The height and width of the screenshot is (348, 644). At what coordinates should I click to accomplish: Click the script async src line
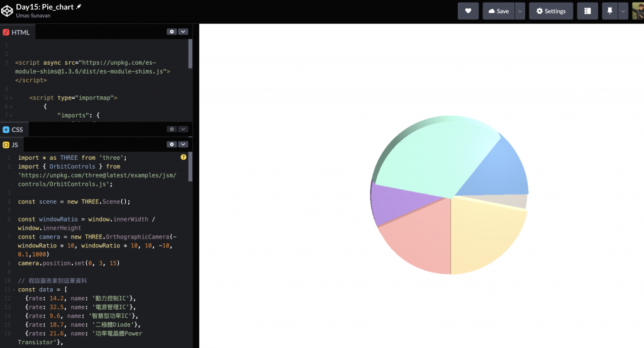(92, 72)
